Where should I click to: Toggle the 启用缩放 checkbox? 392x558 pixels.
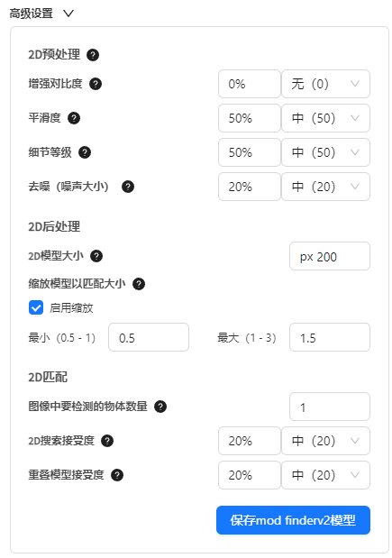point(36,307)
